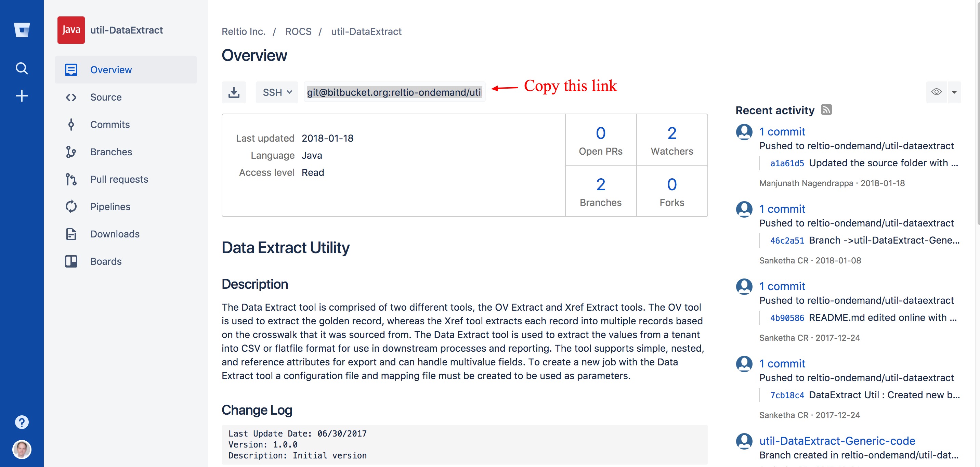Viewport: 980px width, 467px height.
Task: Expand the watch options dropdown arrow
Action: tap(954, 92)
